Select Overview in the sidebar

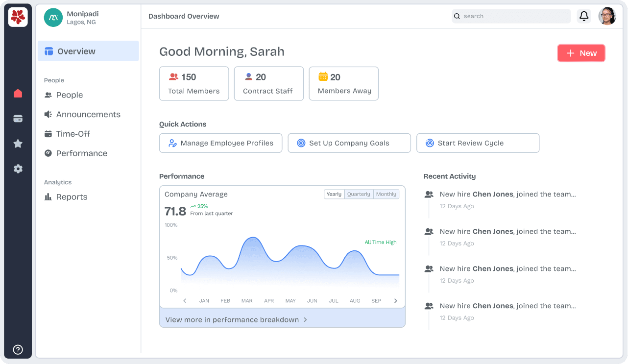(88, 51)
